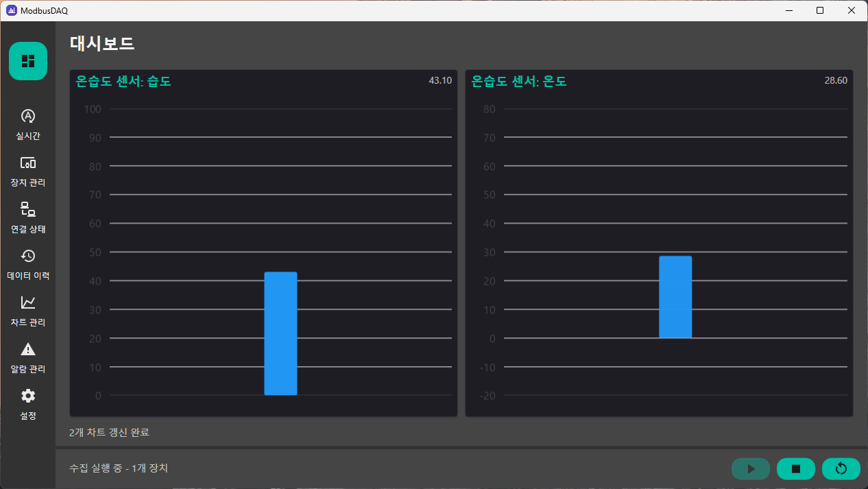Open 연결 상태 connection status page
Viewport: 868px width, 489px height.
point(28,217)
